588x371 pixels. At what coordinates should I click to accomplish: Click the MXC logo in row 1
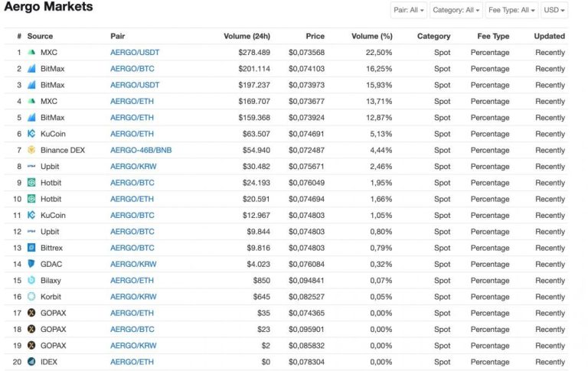click(31, 53)
